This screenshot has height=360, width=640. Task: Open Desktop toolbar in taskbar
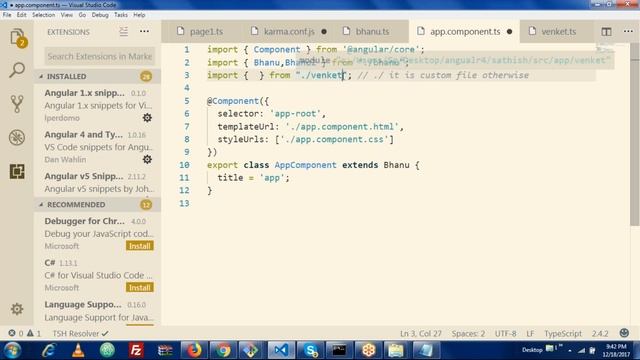pos(532,350)
